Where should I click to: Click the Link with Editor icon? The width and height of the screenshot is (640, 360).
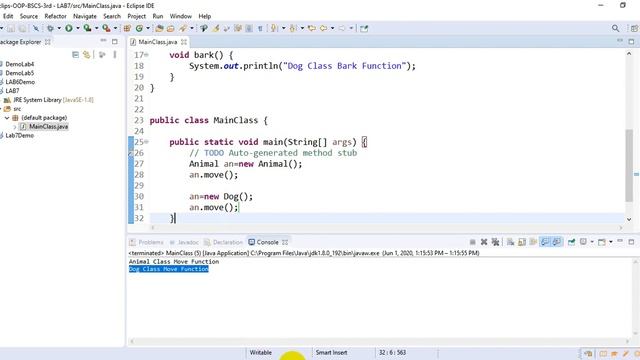point(87,54)
